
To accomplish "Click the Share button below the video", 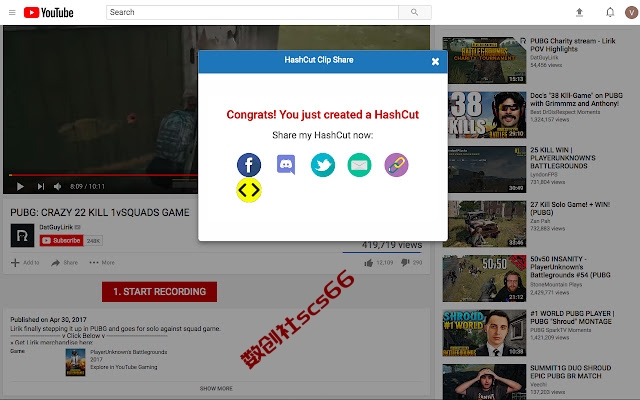I will [x=64, y=262].
